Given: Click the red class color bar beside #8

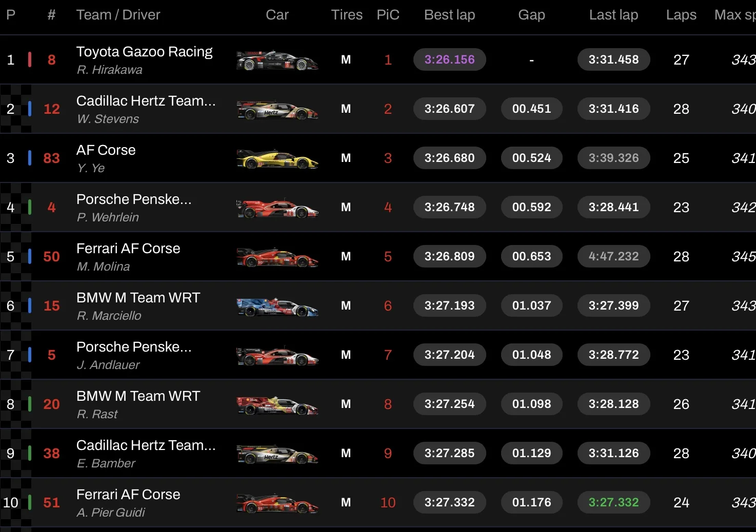Looking at the screenshot, I should 30,59.
